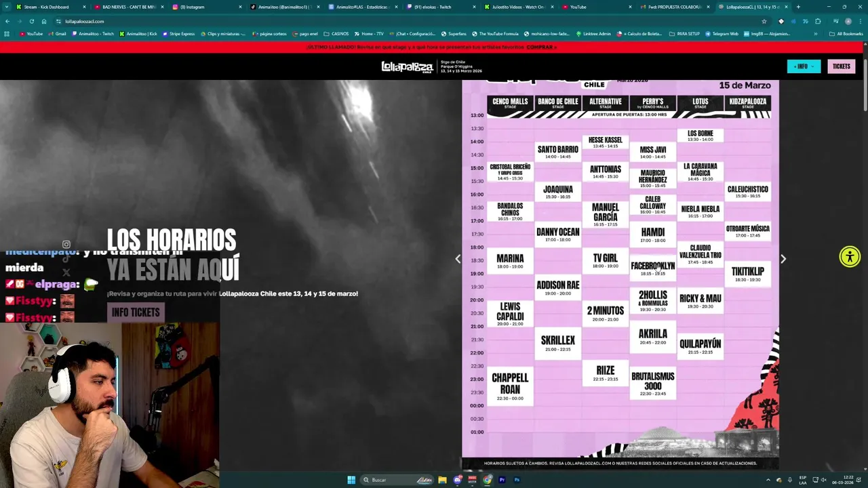Viewport: 868px width, 488px height.
Task: Click the browser home icon
Action: 44,21
